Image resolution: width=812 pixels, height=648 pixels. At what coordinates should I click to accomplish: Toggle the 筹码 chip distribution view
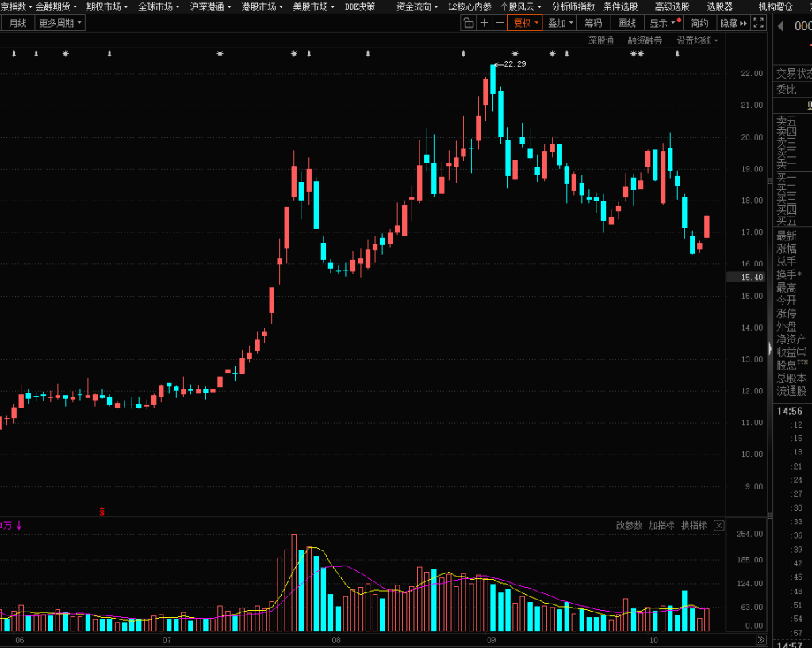pos(592,23)
